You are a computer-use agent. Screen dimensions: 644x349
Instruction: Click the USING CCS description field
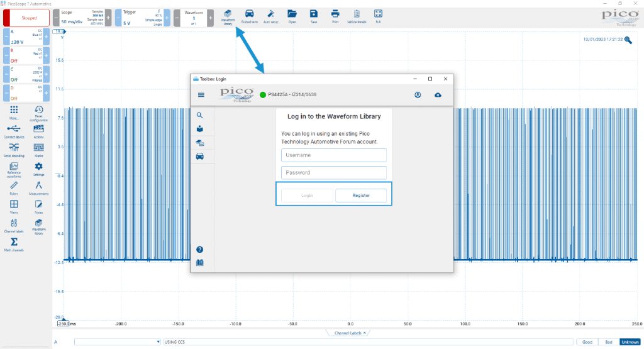coord(368,342)
